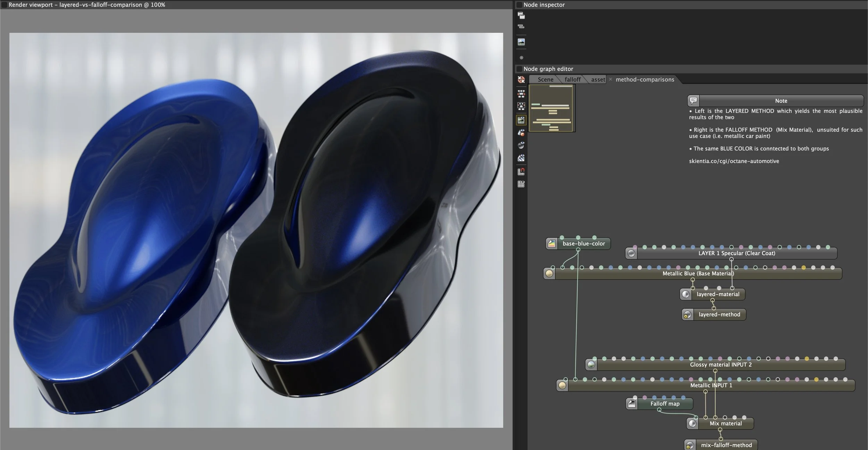Toggle grid display icon in graph editor
The image size is (868, 450).
pos(521,184)
